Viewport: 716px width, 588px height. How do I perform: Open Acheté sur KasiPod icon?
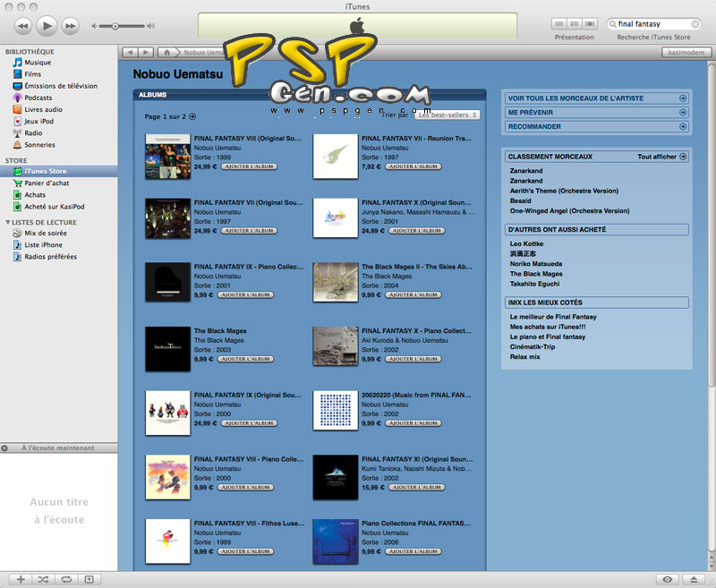17,207
